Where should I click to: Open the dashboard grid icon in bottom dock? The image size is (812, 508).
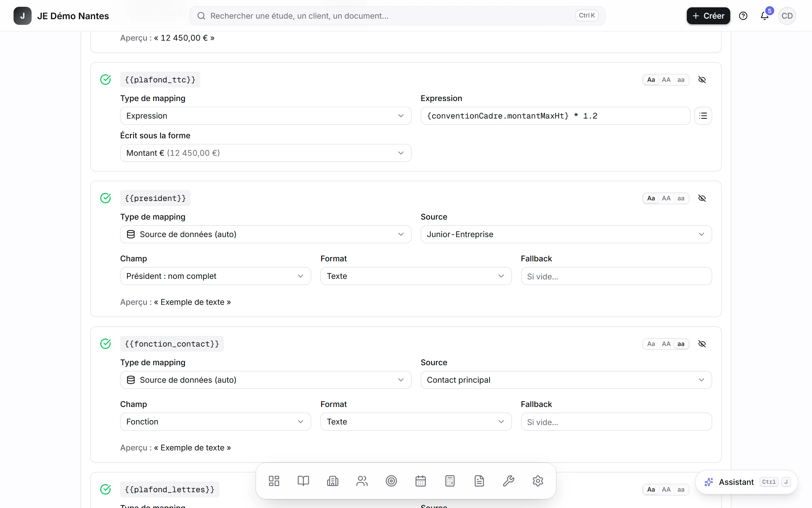click(x=274, y=481)
